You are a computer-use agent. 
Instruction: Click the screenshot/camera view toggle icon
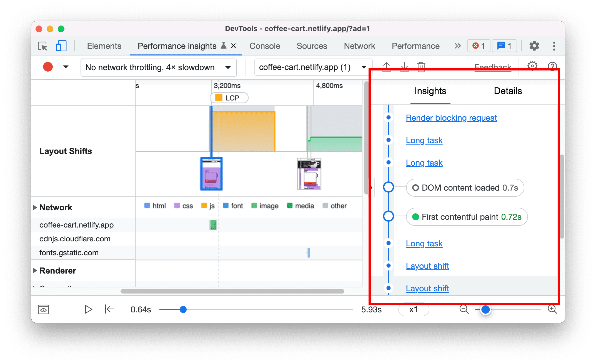coord(45,310)
